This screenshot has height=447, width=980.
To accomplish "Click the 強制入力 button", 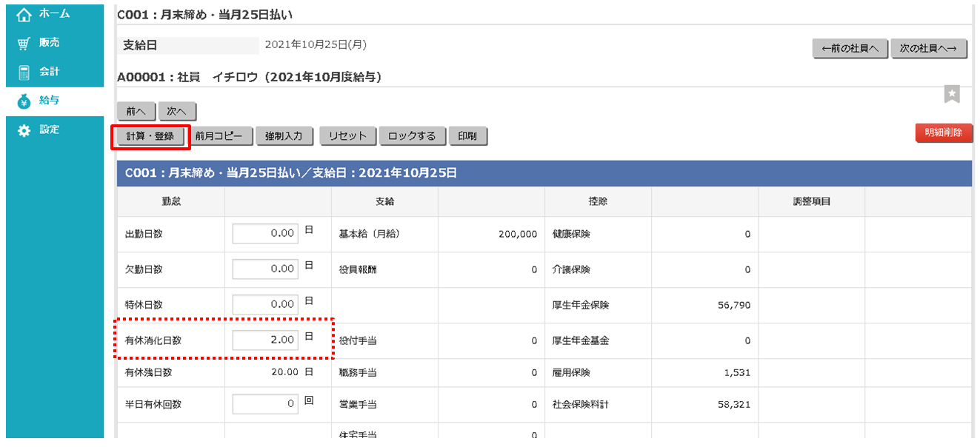I will tap(284, 136).
